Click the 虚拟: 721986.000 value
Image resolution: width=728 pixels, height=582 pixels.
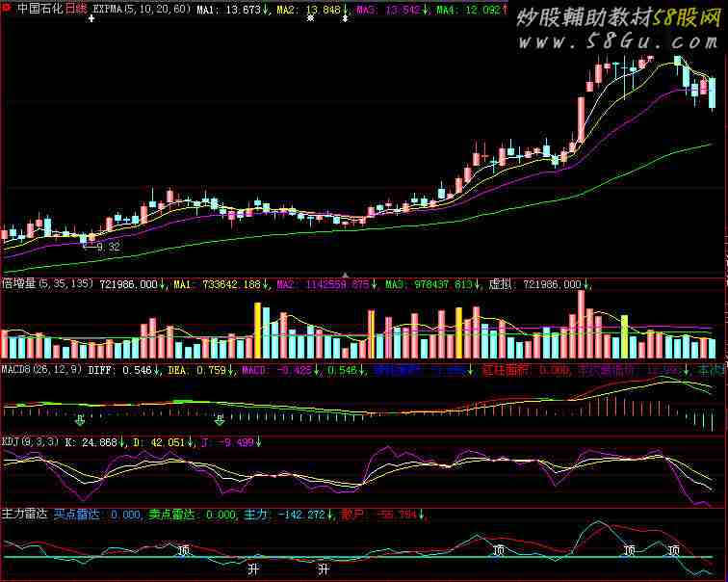click(x=534, y=284)
